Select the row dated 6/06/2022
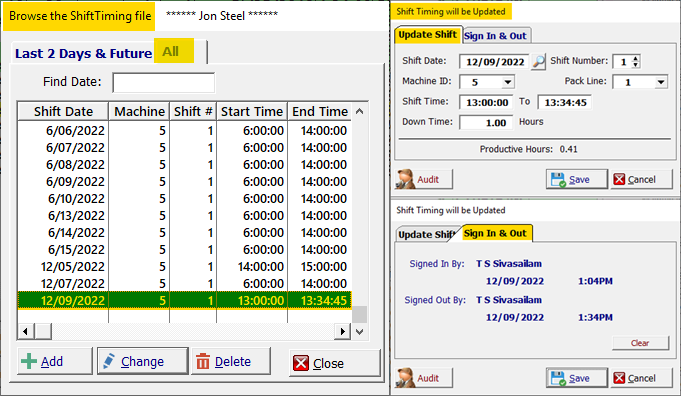 [185, 131]
